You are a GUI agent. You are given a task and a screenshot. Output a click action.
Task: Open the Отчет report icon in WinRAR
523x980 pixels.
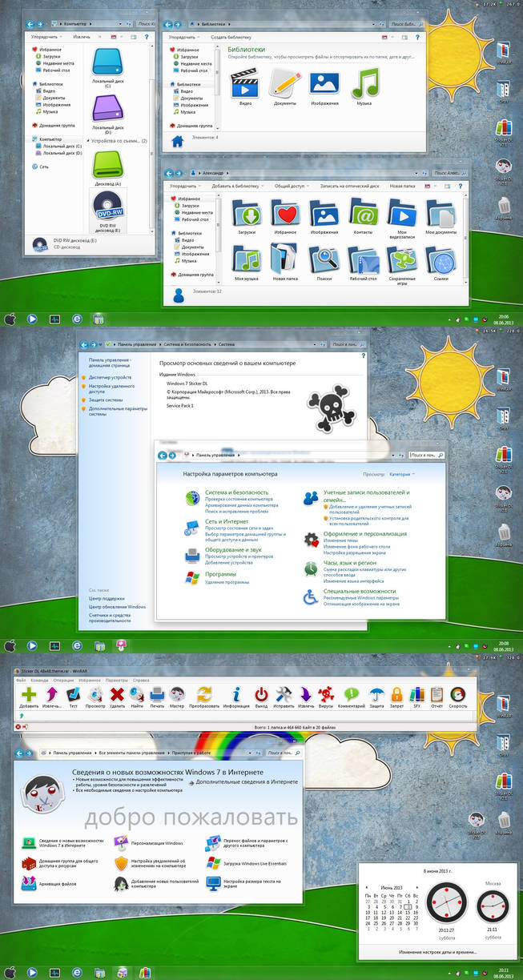[437, 694]
